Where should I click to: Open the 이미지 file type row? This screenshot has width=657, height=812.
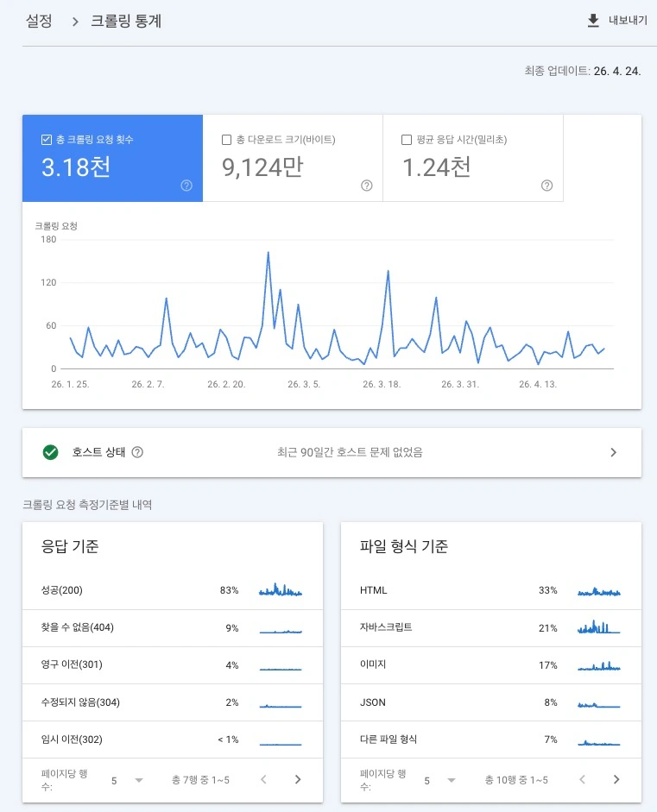pyautogui.click(x=491, y=665)
